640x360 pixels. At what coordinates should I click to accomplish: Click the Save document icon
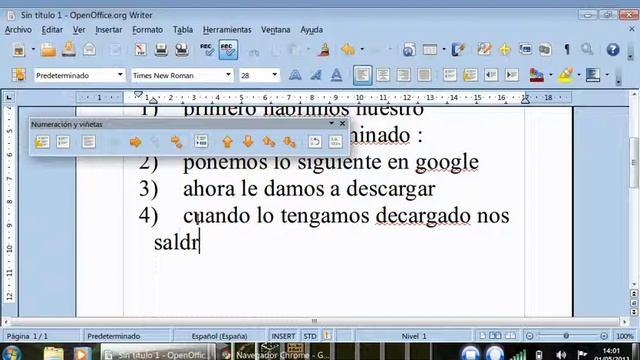click(x=69, y=50)
